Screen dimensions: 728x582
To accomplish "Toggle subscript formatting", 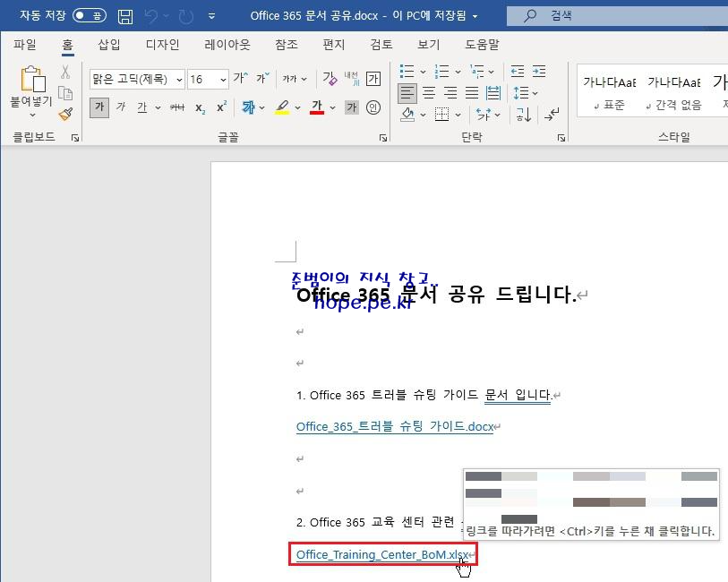I will [200, 108].
